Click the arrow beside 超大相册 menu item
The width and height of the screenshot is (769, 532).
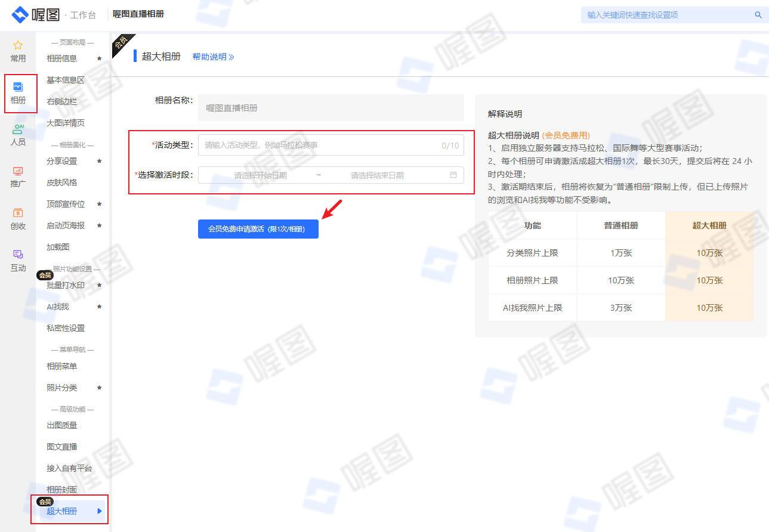99,511
